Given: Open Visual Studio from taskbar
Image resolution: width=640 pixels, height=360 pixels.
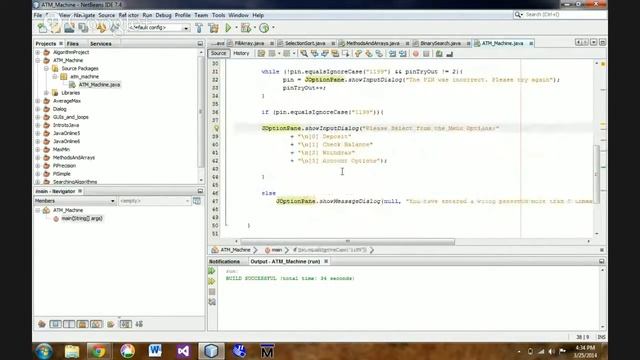Looking at the screenshot, I should click(183, 351).
